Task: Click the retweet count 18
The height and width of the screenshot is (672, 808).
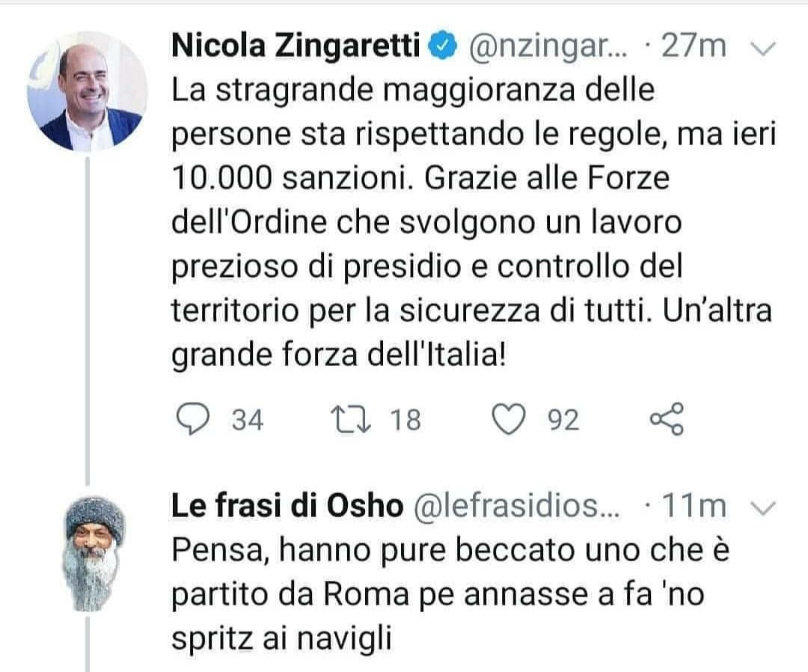Action: 406,421
